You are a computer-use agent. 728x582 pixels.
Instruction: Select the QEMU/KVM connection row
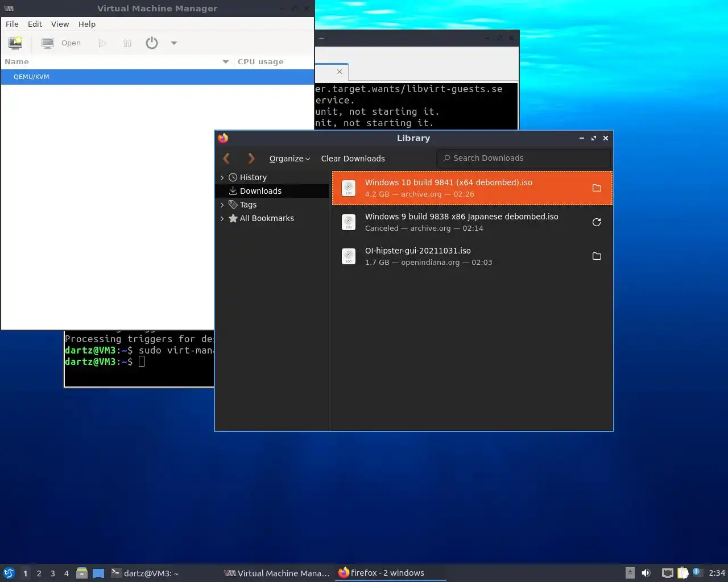158,77
